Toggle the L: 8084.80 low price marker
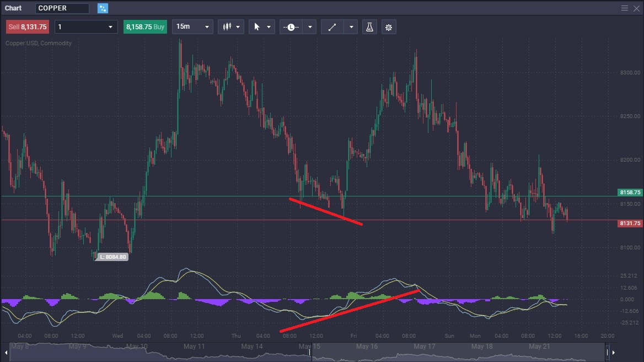Image resolution: width=644 pixels, height=362 pixels. tap(112, 256)
